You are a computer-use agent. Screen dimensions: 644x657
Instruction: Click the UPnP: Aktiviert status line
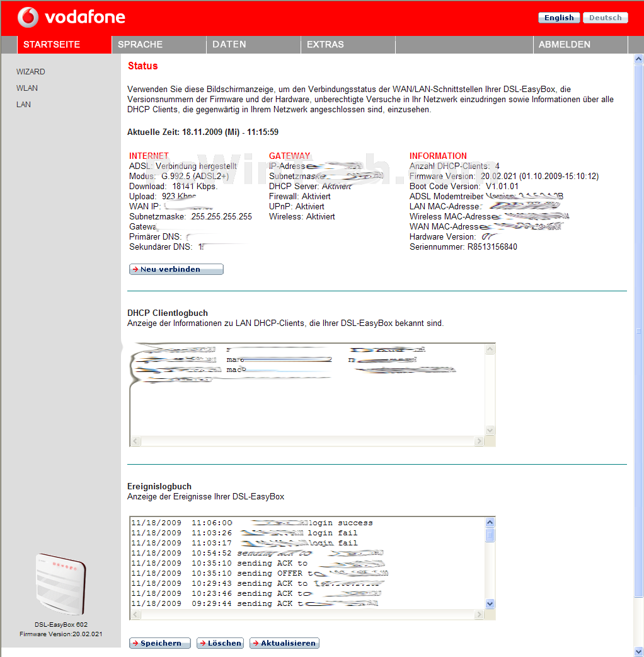pos(296,207)
